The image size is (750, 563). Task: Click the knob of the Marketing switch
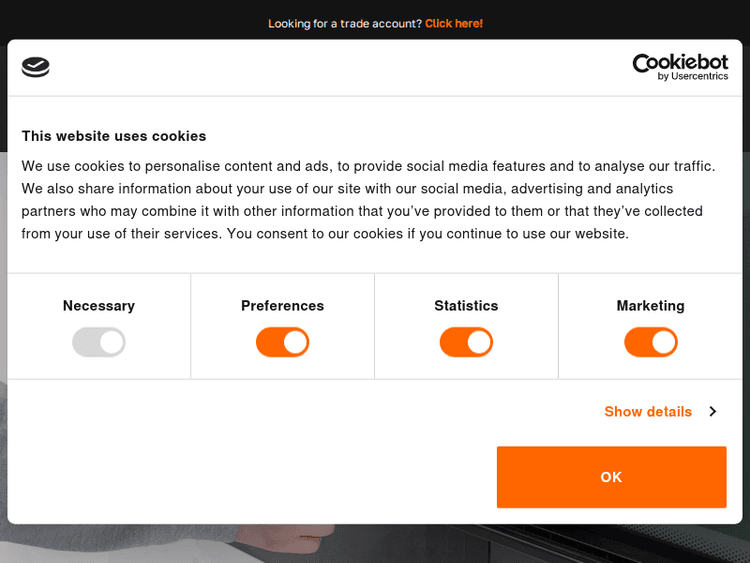[663, 343]
